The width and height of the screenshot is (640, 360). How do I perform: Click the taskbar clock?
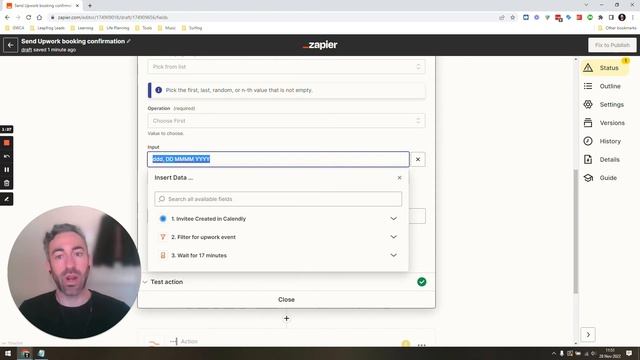click(x=610, y=353)
